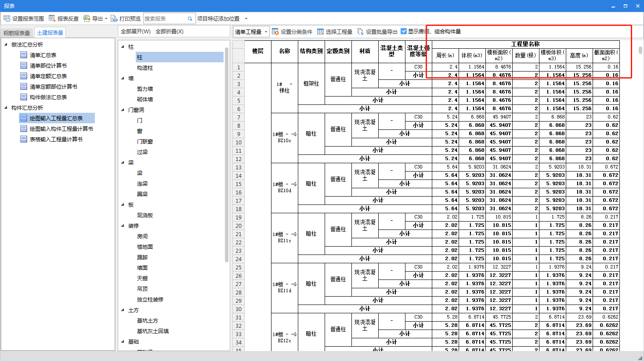Click the component tree vertical scrollbar
Image resolution: width=644 pixels, height=362 pixels.
click(227, 154)
